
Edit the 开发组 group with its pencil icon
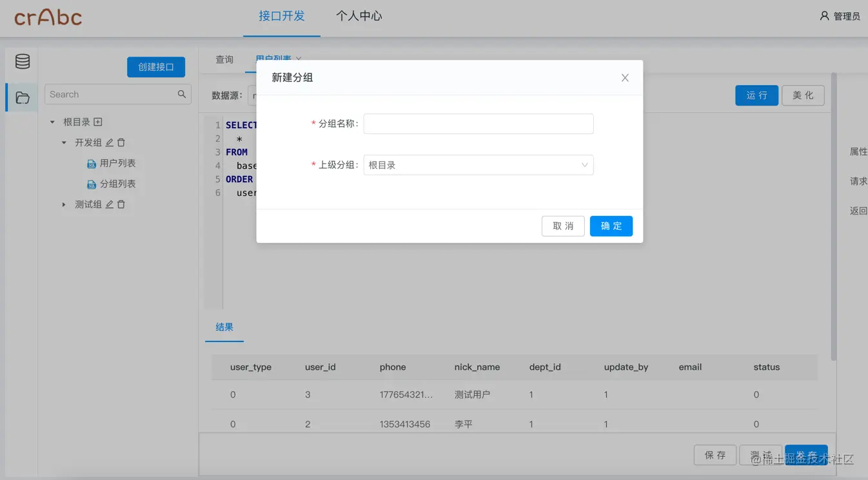110,142
